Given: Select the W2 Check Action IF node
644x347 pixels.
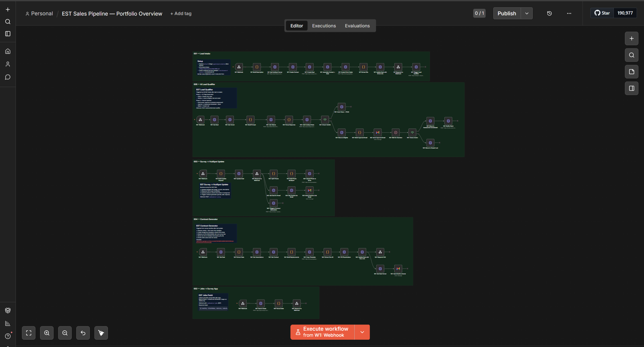Looking at the screenshot, I should 412,133.
